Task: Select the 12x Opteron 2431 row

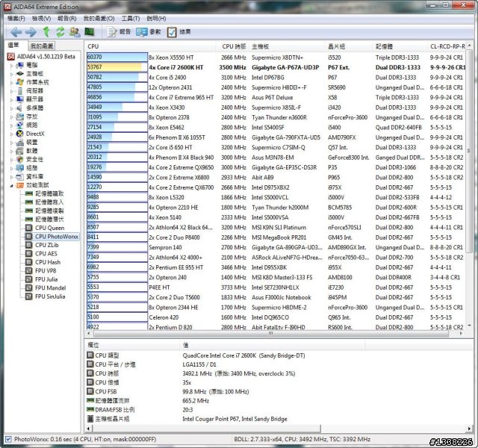Action: 276,87
